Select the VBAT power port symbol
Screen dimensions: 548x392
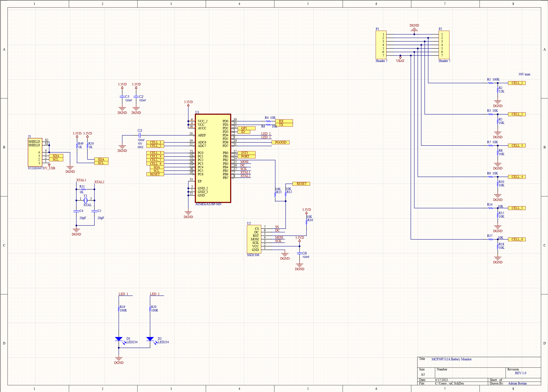coord(400,58)
